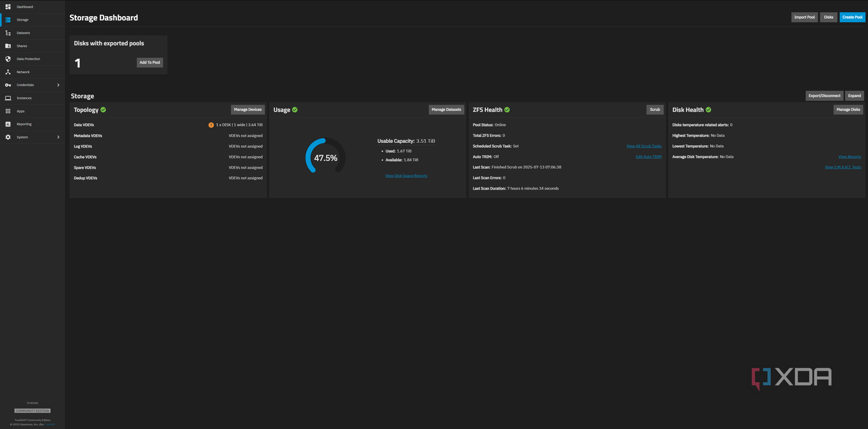The height and width of the screenshot is (429, 868).
Task: Click the Expand pool button
Action: pyautogui.click(x=855, y=96)
